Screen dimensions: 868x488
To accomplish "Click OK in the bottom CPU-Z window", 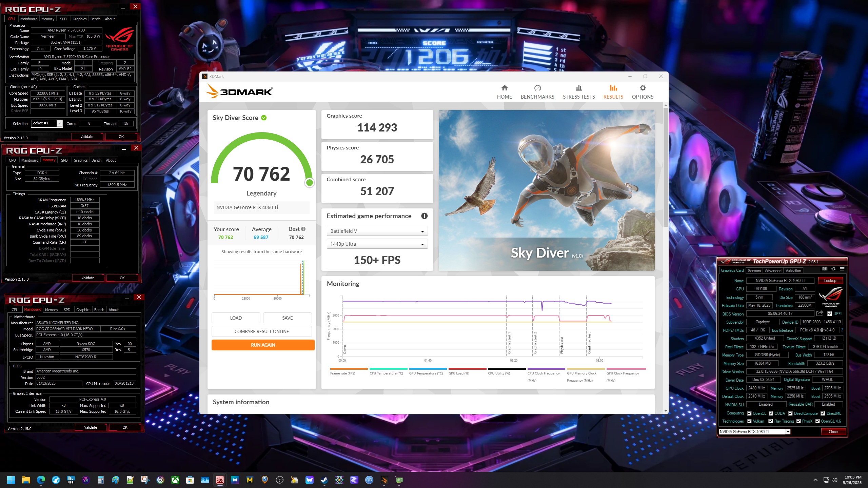I will click(x=125, y=427).
